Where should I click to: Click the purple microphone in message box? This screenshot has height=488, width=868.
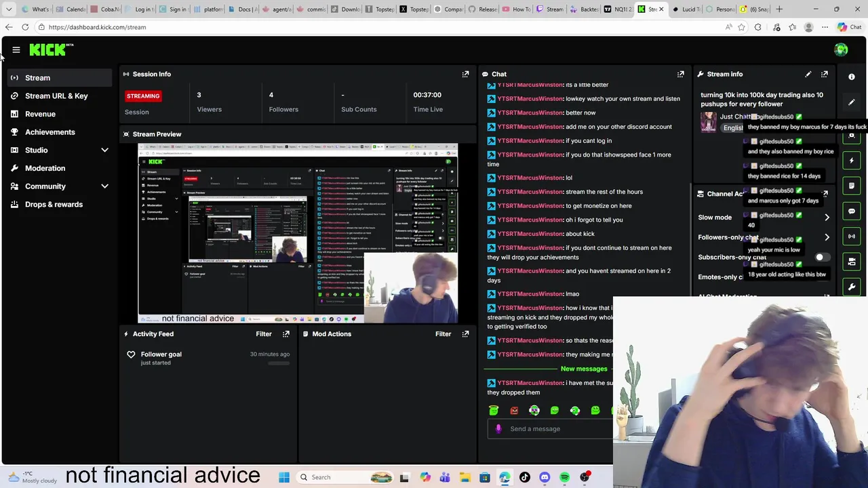[x=498, y=429]
